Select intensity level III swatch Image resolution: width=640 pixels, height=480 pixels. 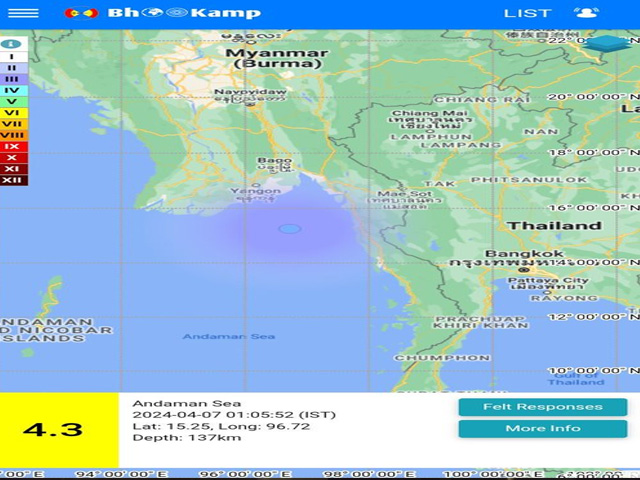pyautogui.click(x=12, y=79)
